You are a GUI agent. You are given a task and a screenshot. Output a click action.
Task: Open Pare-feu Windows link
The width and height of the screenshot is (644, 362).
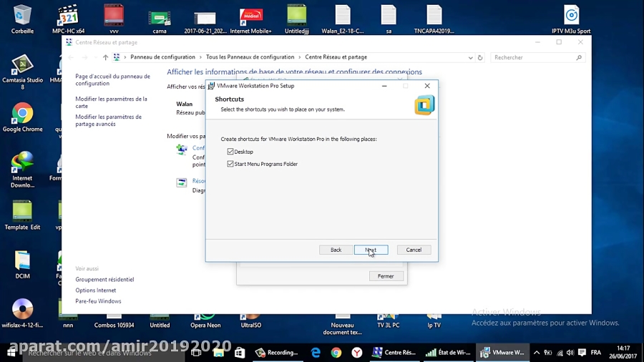98,301
